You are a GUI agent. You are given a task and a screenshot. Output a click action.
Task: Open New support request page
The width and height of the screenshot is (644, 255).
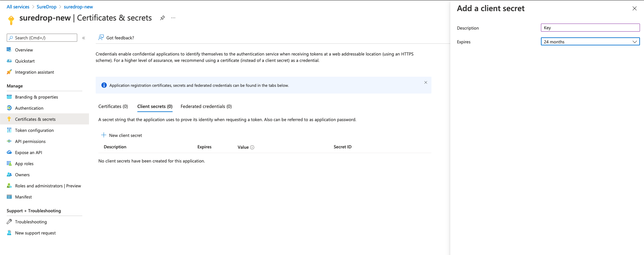pos(35,233)
